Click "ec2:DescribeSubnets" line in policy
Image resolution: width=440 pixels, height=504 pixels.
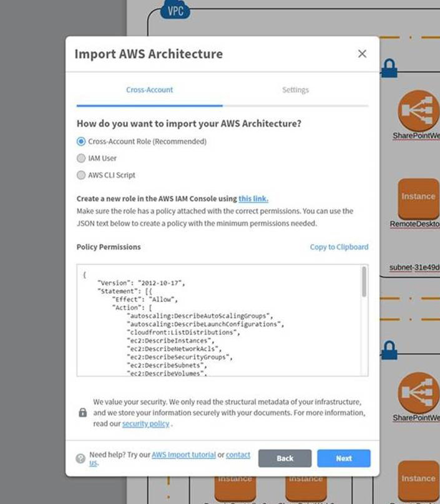(167, 366)
